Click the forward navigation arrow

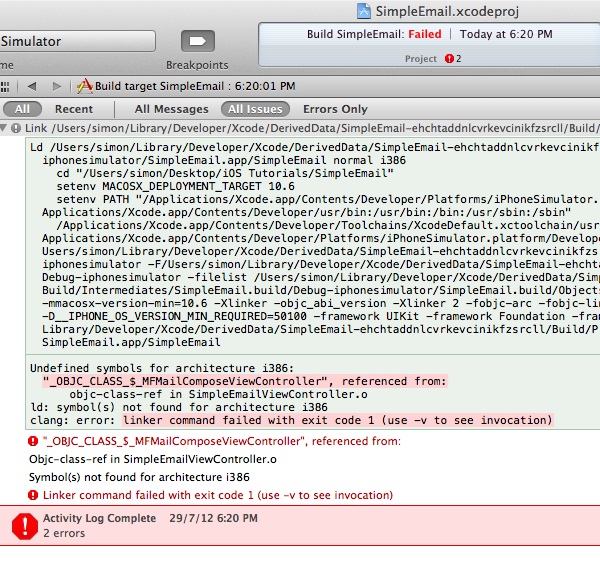56,87
